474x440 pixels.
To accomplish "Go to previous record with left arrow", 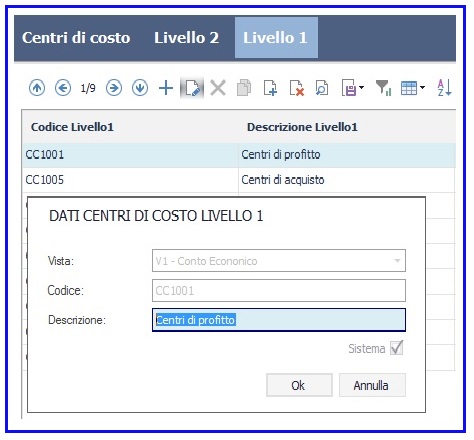I will 63,88.
